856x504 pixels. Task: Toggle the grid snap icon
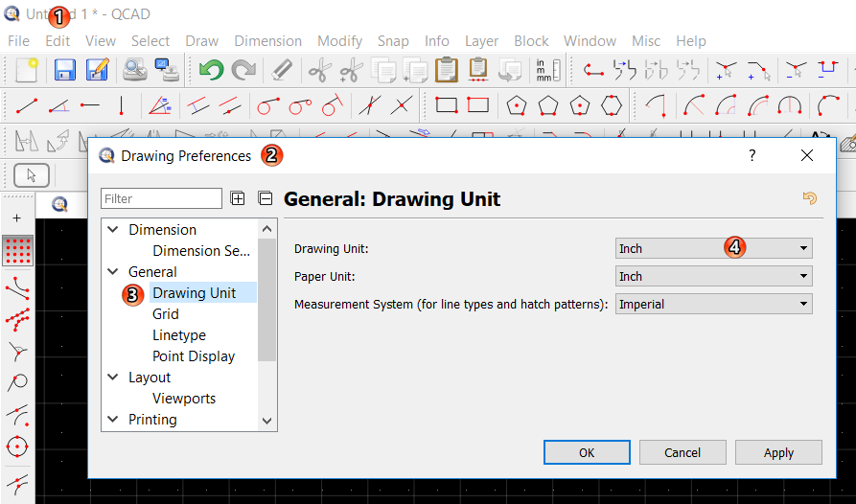pyautogui.click(x=17, y=250)
